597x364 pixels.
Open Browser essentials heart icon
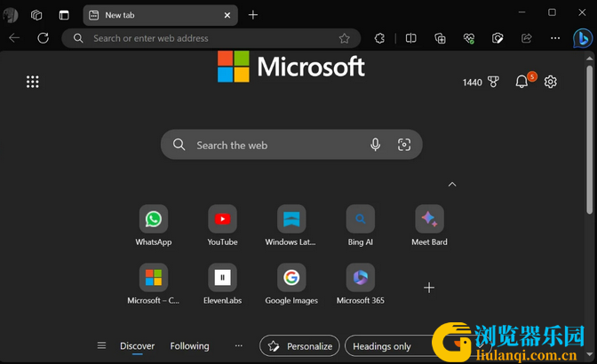click(x=469, y=38)
